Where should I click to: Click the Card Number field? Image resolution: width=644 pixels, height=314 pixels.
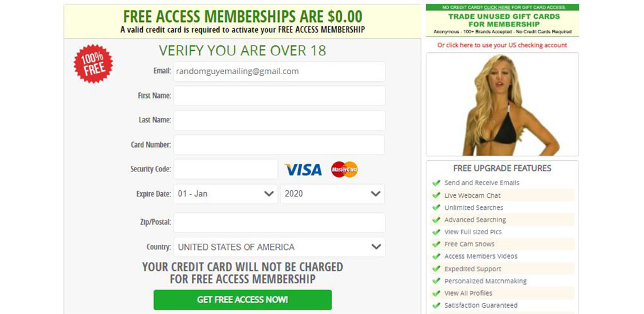(x=279, y=145)
